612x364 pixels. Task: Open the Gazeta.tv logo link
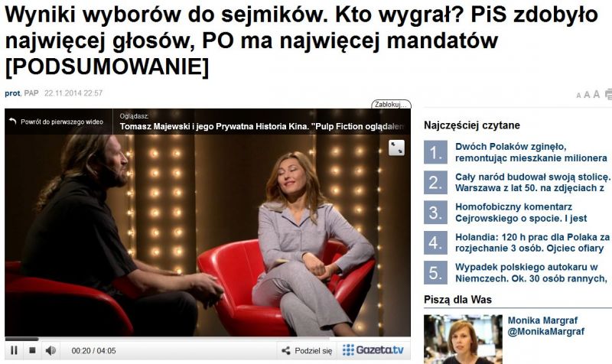tap(373, 349)
